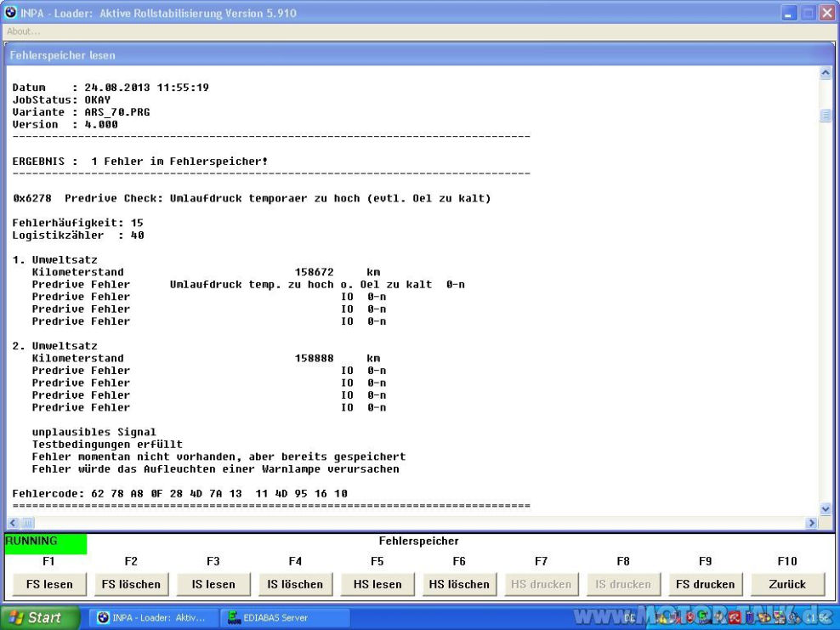Click the vertical scrollbar thumb

tap(826, 115)
